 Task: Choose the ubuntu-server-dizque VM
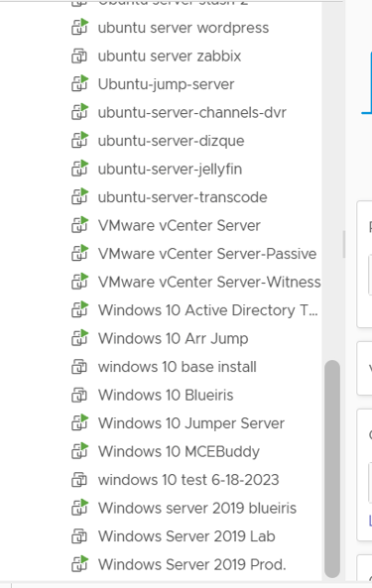(x=171, y=141)
